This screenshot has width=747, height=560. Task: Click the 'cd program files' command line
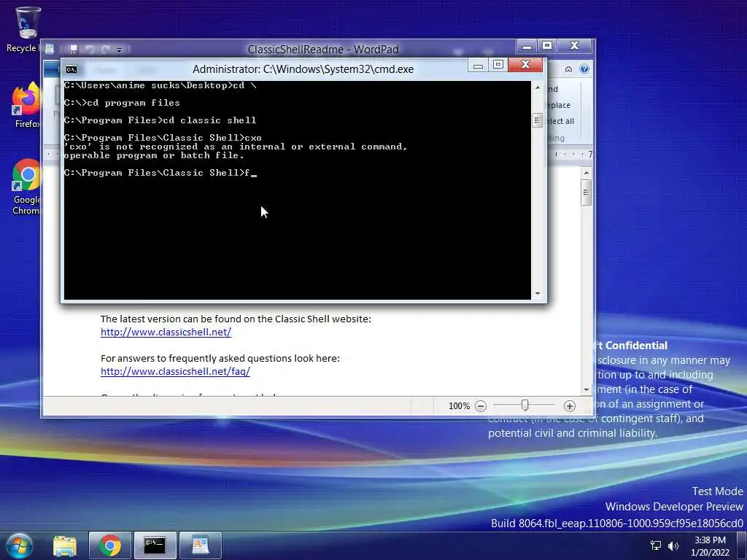[x=122, y=103]
